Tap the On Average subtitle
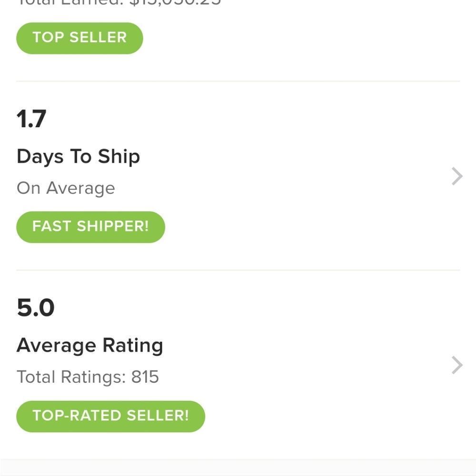 click(x=66, y=188)
